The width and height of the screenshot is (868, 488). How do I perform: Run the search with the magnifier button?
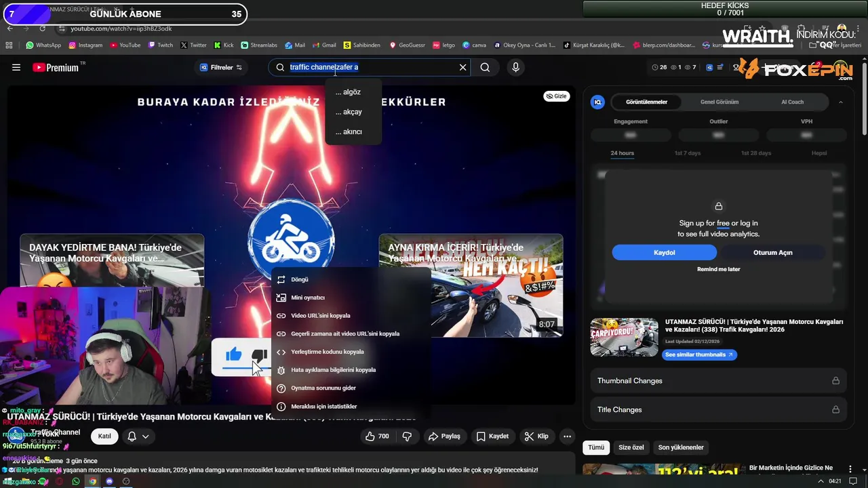pyautogui.click(x=485, y=67)
